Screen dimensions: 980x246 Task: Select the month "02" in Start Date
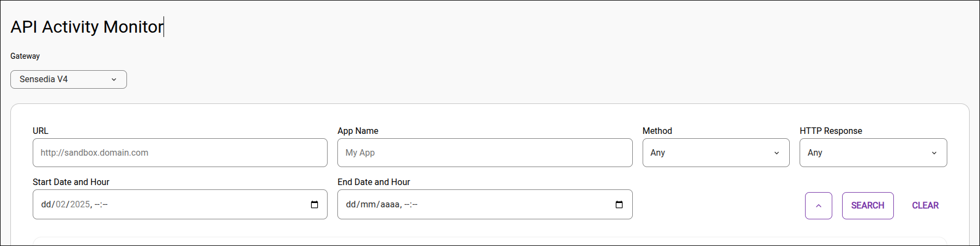pos(61,205)
